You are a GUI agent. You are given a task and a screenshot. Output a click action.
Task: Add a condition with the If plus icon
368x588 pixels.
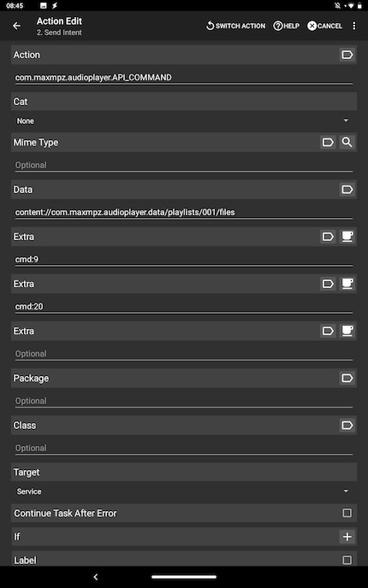(x=347, y=537)
